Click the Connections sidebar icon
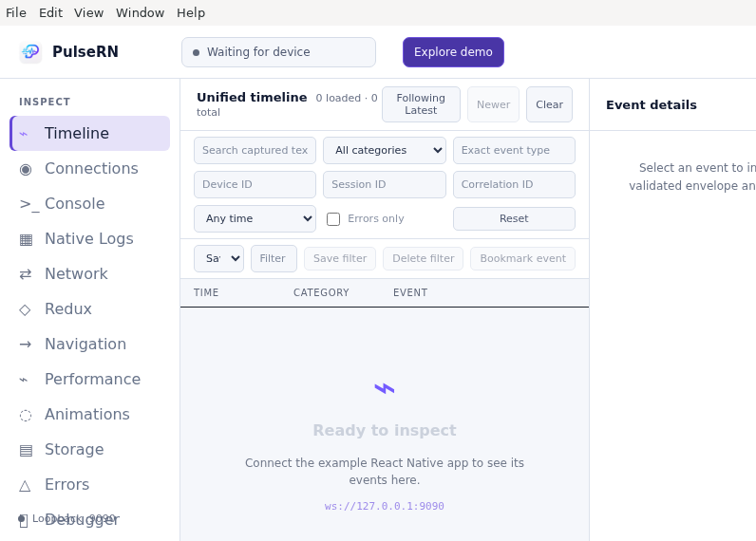The image size is (756, 541). (26, 169)
